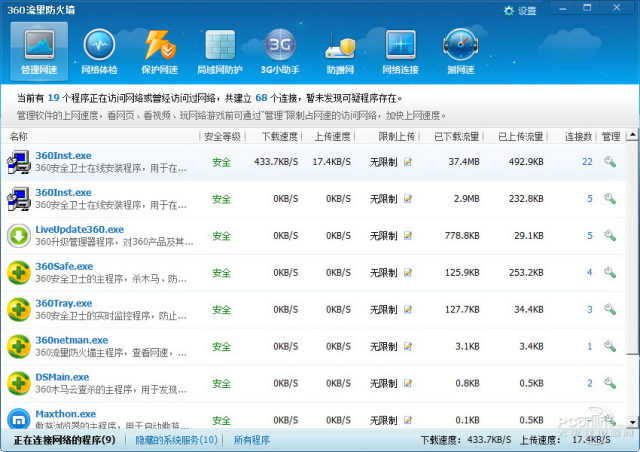The width and height of the screenshot is (640, 452).
Task: Switch to 隐藏的系统服务(10) tab
Action: point(176,440)
